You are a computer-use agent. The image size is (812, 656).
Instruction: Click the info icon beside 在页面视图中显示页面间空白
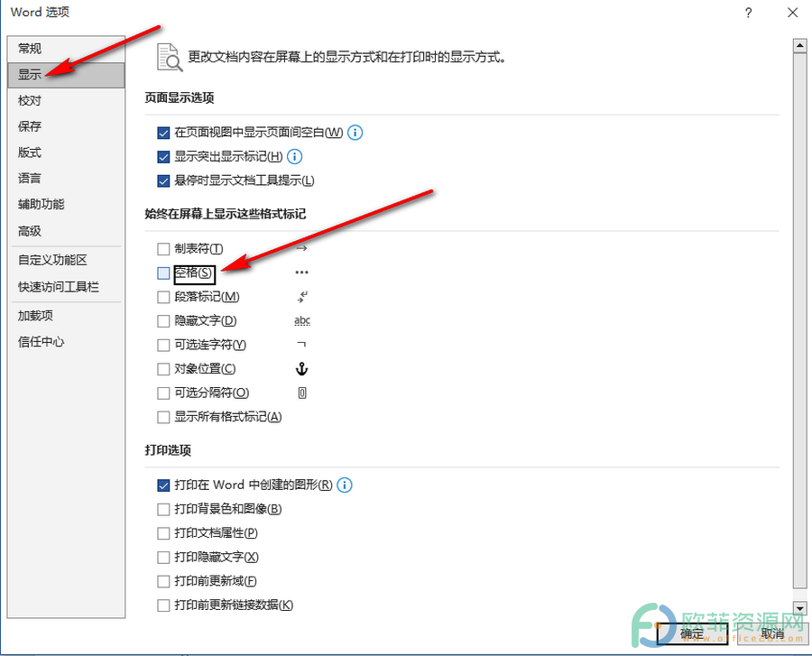click(355, 133)
